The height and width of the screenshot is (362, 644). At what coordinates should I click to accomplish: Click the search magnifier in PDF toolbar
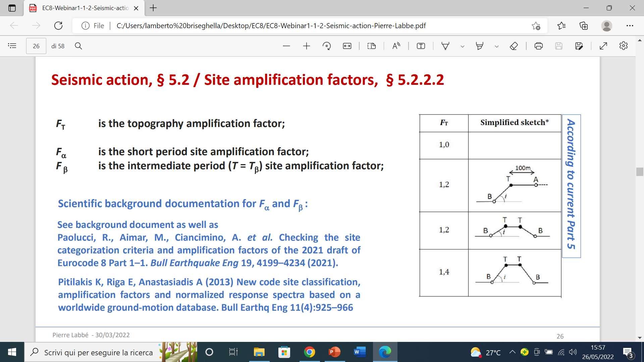(78, 46)
